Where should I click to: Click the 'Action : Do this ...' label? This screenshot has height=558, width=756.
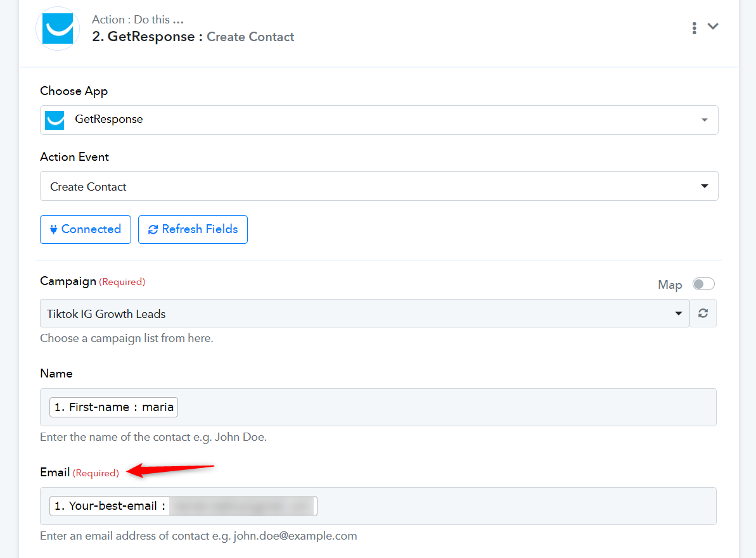pos(138,19)
